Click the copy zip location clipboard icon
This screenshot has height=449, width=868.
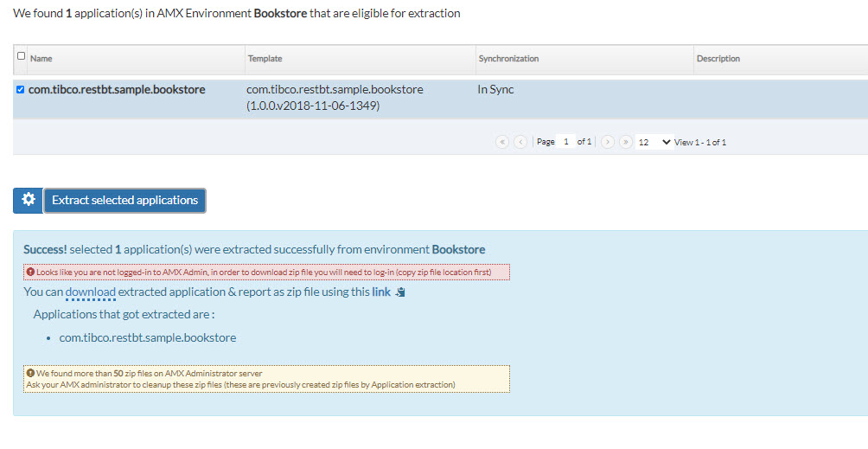point(400,292)
